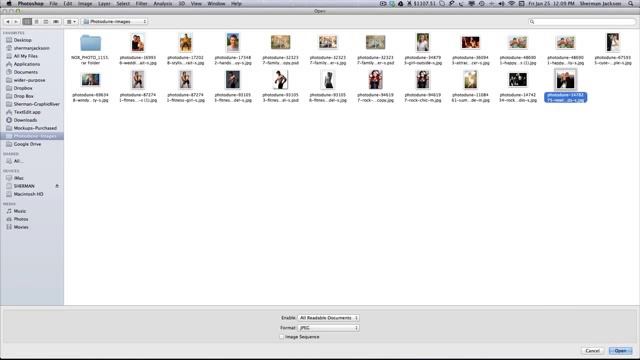Click the Open button
This screenshot has height=360, width=640.
(x=620, y=351)
